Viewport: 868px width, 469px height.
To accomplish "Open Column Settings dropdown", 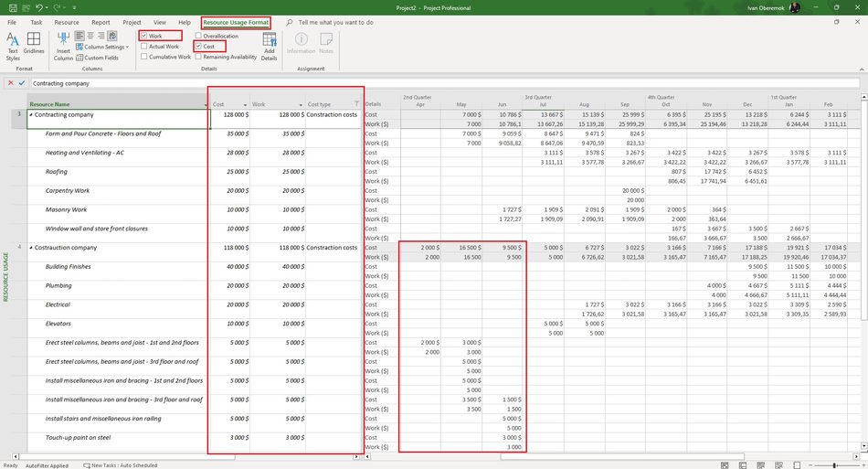I will tap(102, 47).
